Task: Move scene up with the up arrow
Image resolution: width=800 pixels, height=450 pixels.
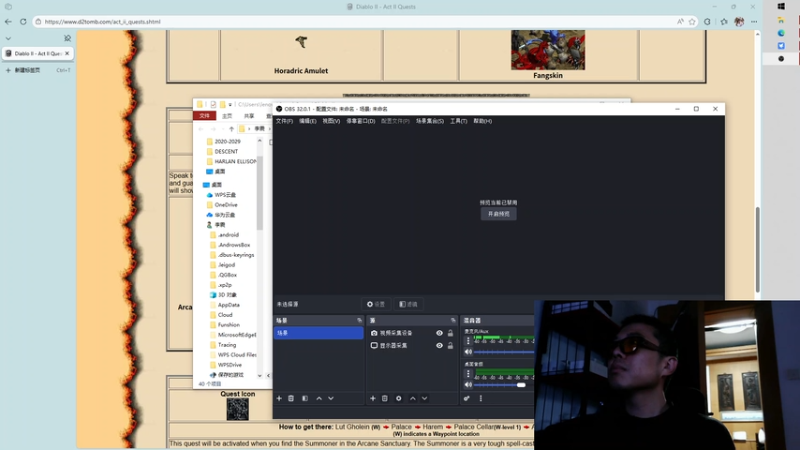Action: click(319, 398)
